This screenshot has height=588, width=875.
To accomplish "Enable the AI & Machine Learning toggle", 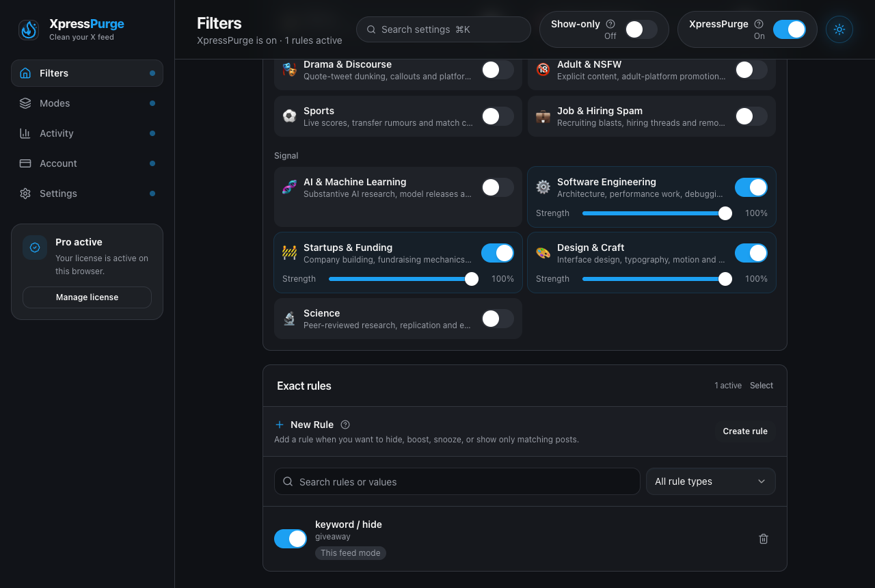I will (x=498, y=187).
